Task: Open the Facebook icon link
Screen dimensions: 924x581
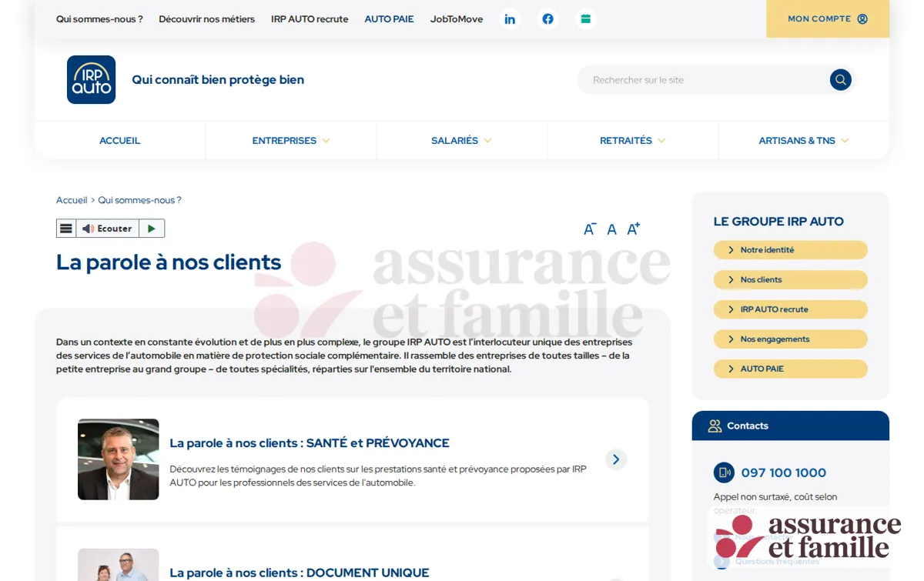Action: (x=547, y=19)
